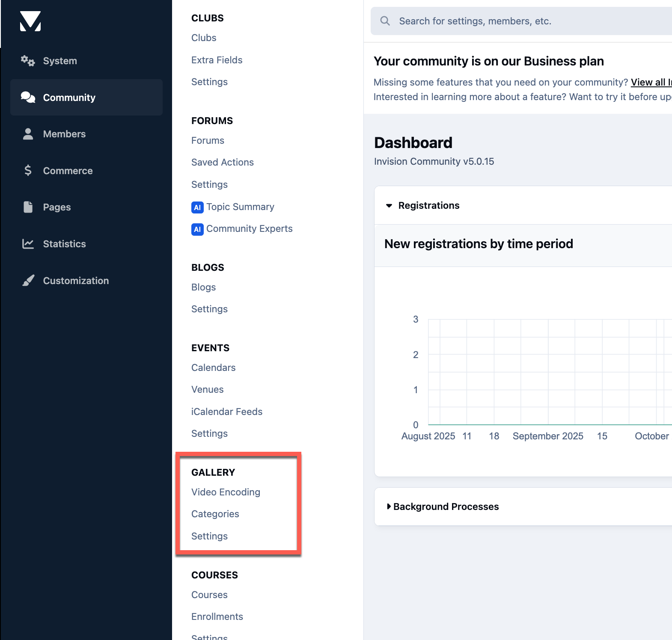Open Gallery Categories page

tap(215, 514)
